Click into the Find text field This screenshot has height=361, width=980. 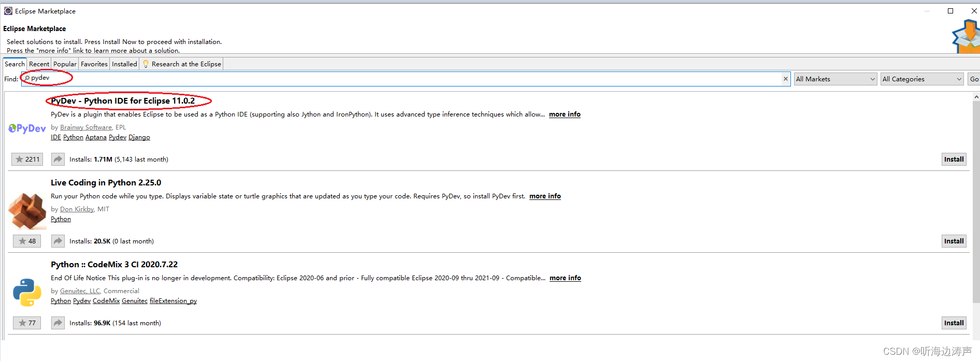point(406,79)
